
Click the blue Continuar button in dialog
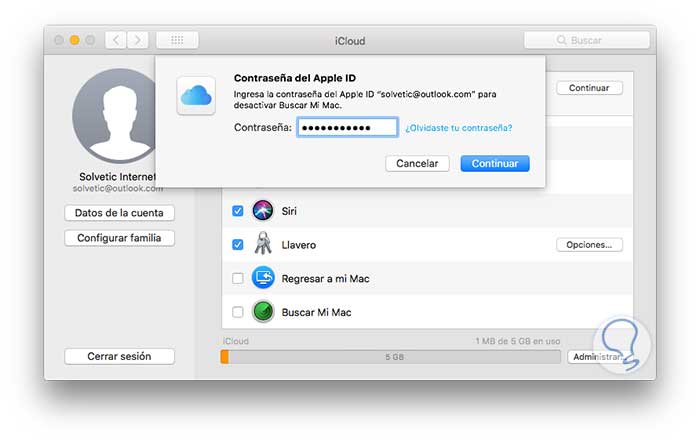(x=495, y=163)
